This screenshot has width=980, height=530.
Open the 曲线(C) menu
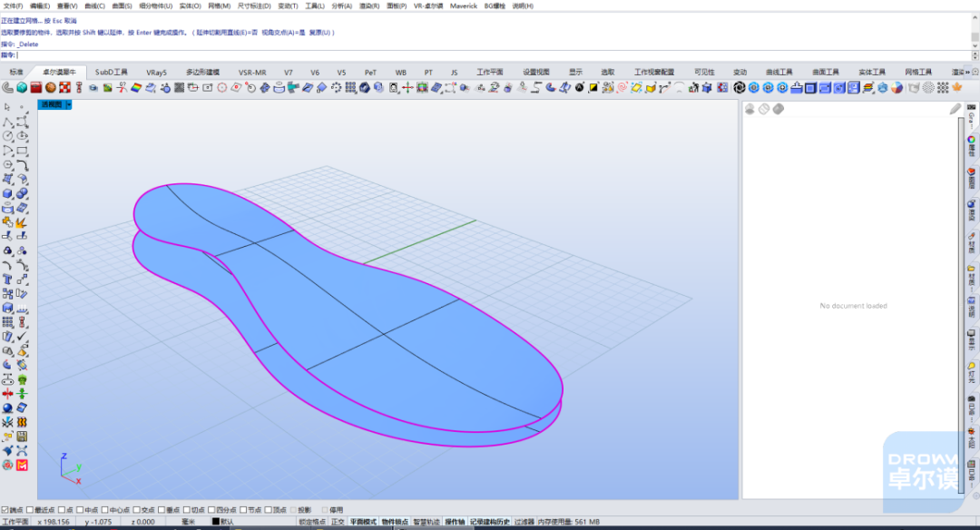click(94, 5)
